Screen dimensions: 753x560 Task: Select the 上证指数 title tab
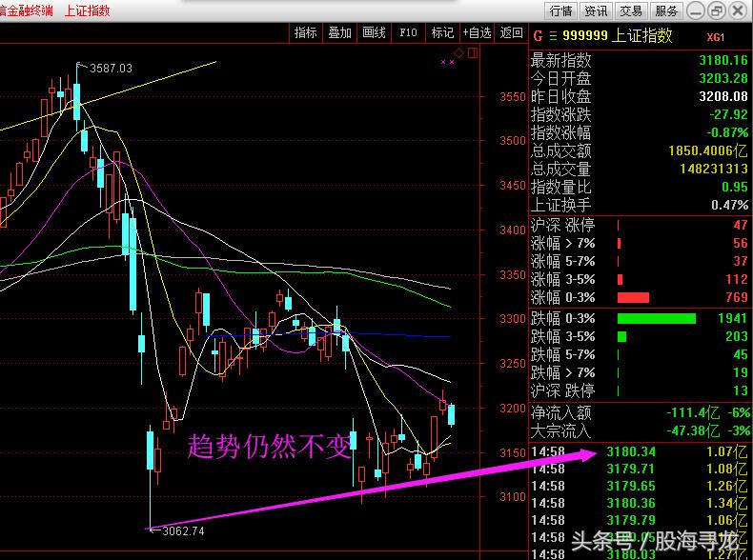point(88,10)
